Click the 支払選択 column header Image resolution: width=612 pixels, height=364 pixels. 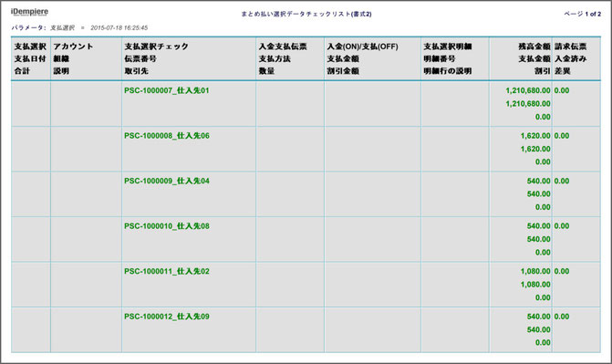tap(30, 47)
